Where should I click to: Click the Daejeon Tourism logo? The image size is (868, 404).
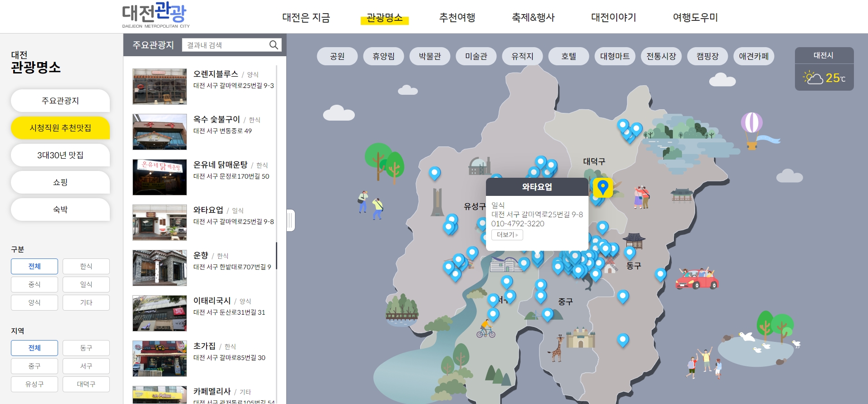pos(156,15)
